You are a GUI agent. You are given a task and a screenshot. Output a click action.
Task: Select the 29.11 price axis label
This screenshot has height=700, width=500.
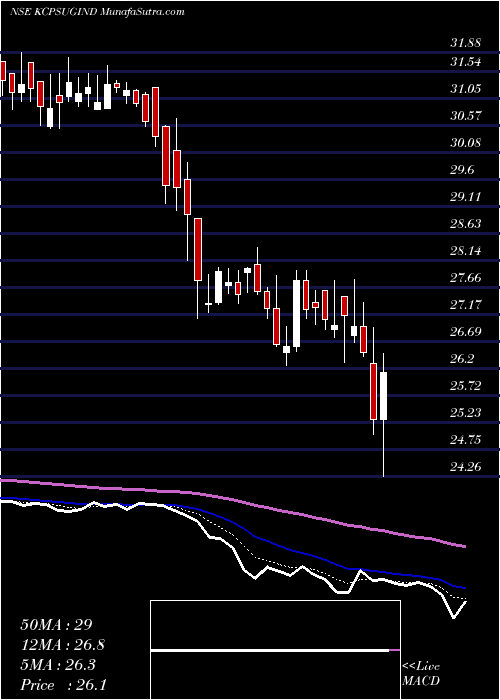pyautogui.click(x=466, y=197)
